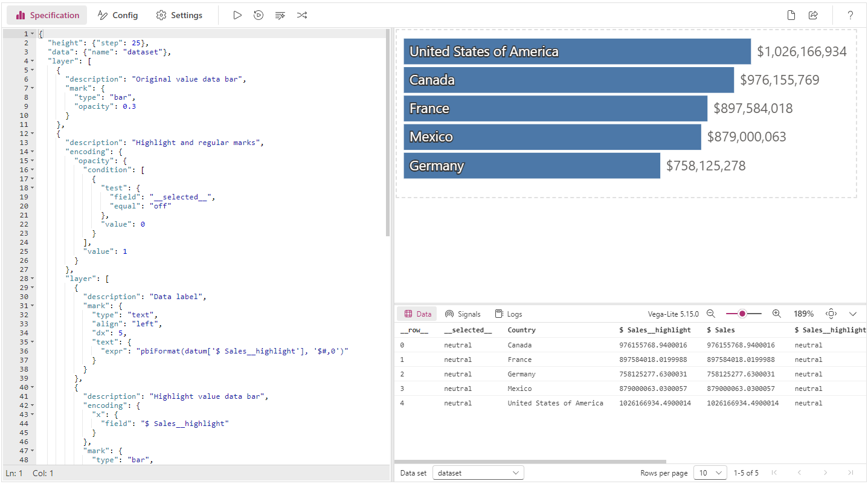Click the 189% zoom percentage value
Viewport: 868px width, 484px height.
803,314
